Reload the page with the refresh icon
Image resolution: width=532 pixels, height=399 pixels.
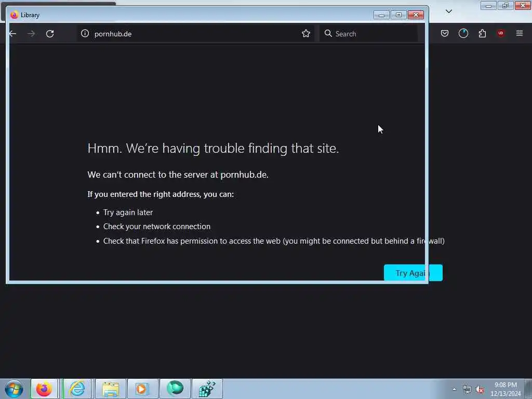coord(50,34)
